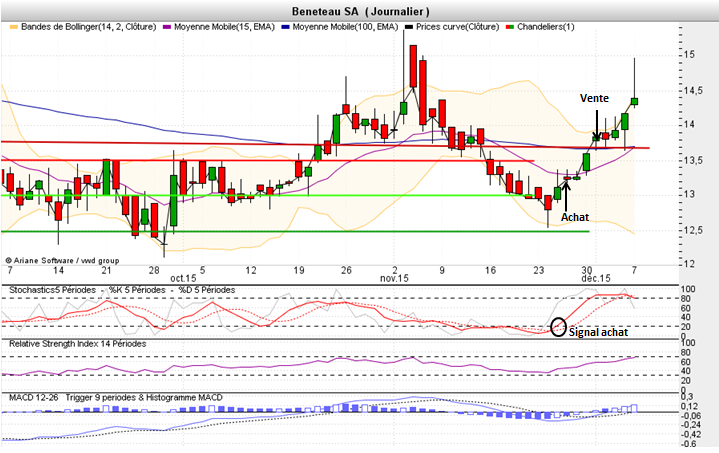Click date tick 23 on the time axis
719x453 pixels.
538,270
